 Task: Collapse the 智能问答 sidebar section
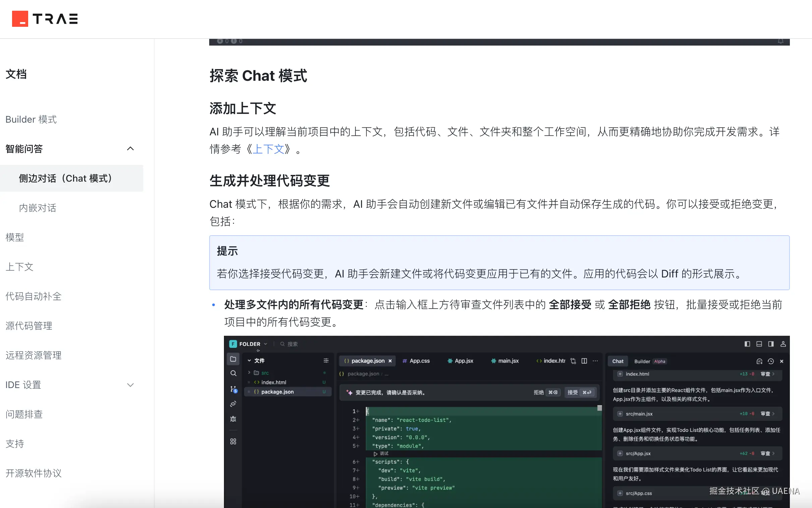point(130,148)
